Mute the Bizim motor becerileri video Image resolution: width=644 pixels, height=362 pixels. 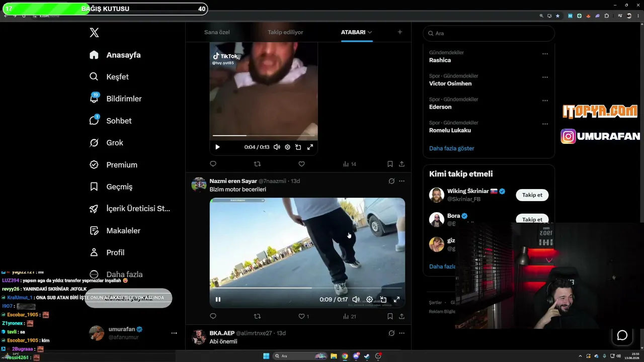(356, 299)
